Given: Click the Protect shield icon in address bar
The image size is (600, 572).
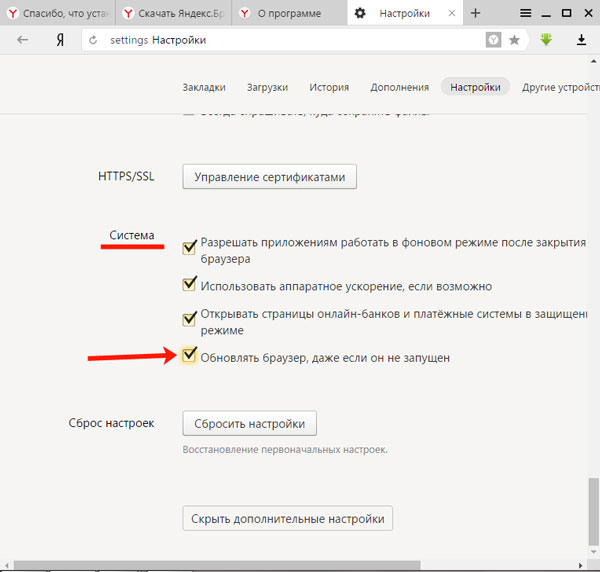Looking at the screenshot, I should tap(493, 40).
